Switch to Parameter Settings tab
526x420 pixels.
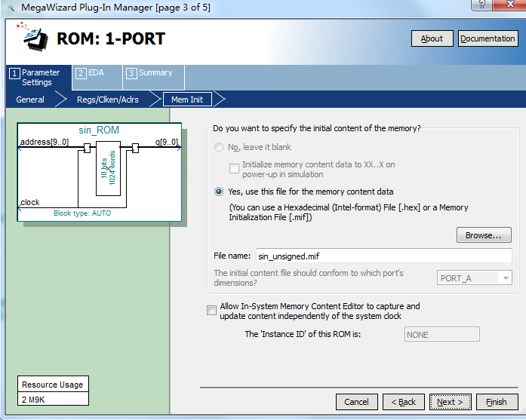[x=38, y=78]
